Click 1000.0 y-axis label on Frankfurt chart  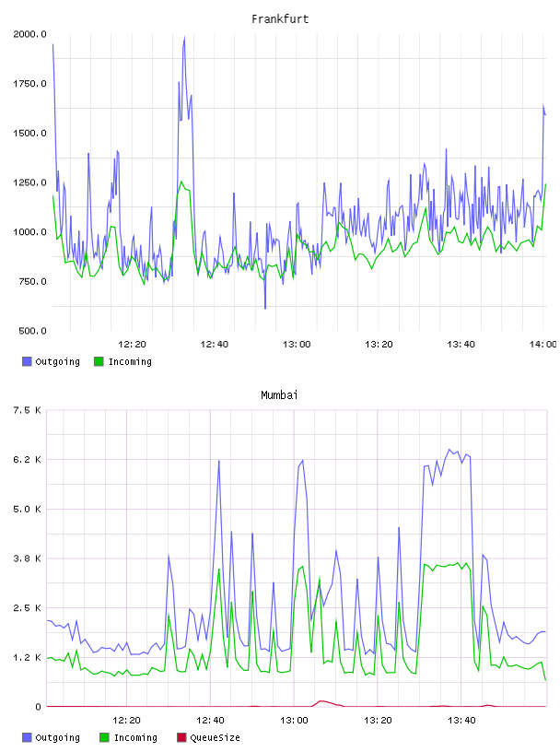(29, 231)
